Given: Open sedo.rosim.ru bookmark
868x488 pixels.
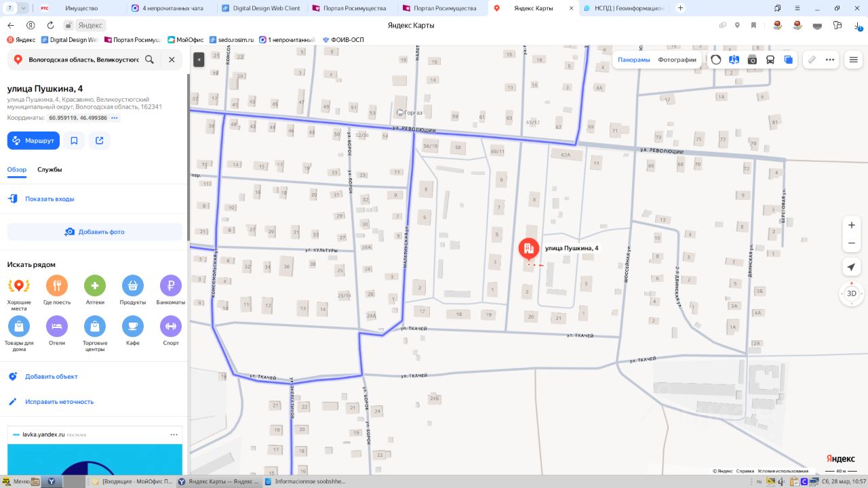Looking at the screenshot, I should (x=231, y=40).
